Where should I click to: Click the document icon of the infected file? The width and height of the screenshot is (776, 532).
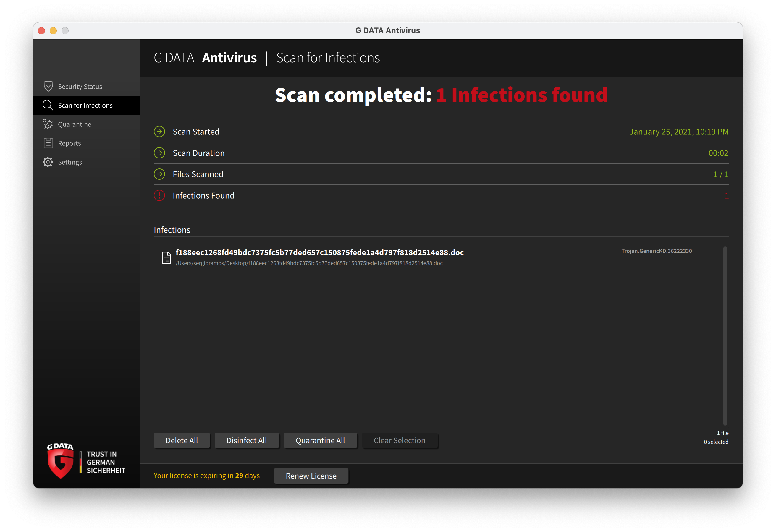(166, 258)
